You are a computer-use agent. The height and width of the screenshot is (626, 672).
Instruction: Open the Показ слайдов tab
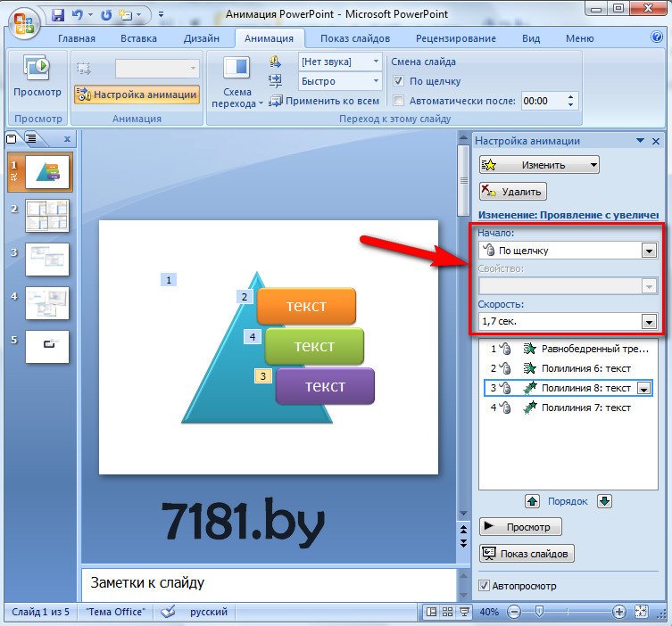click(x=355, y=38)
